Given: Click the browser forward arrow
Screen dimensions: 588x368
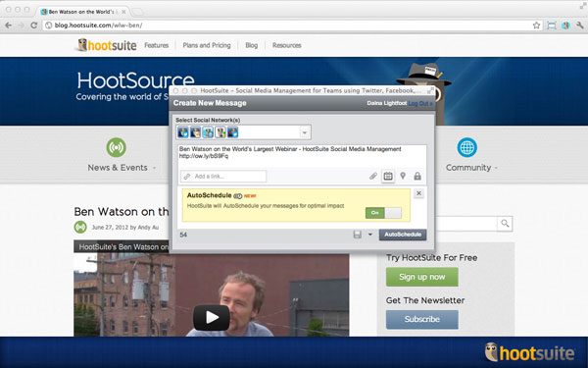Looking at the screenshot, I should (x=21, y=26).
